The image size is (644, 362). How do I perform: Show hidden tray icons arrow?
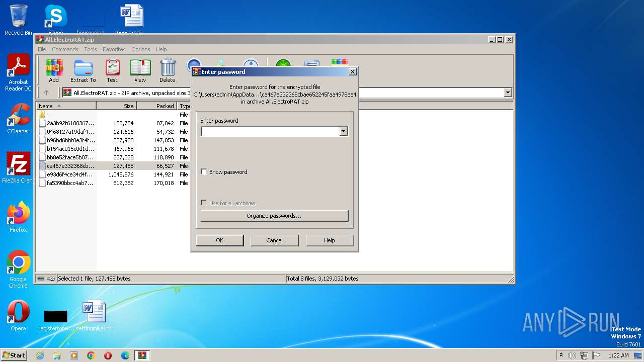[561, 355]
